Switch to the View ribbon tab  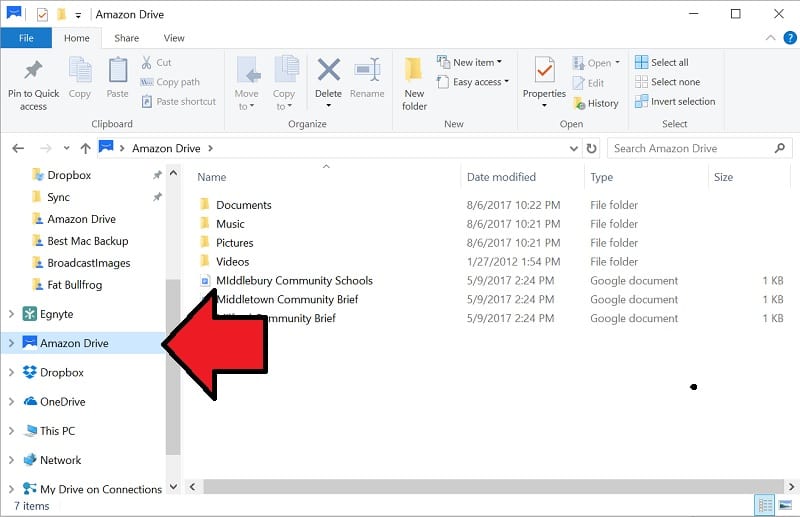pos(174,38)
